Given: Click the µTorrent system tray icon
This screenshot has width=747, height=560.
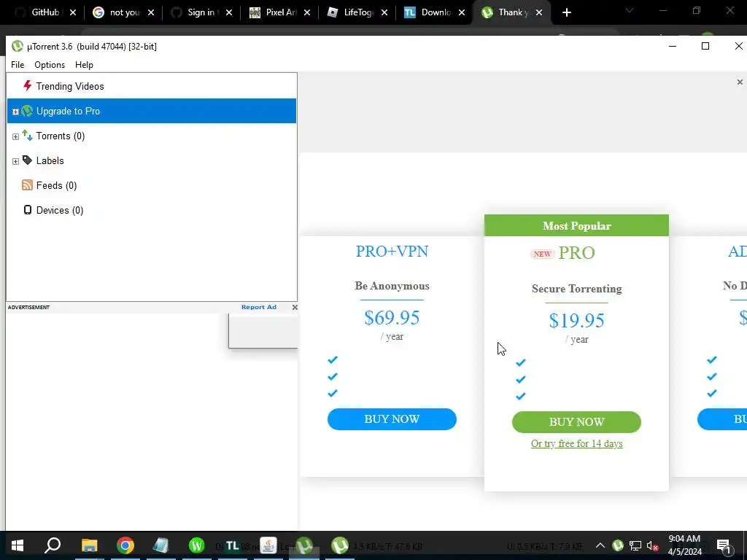Looking at the screenshot, I should (x=617, y=545).
